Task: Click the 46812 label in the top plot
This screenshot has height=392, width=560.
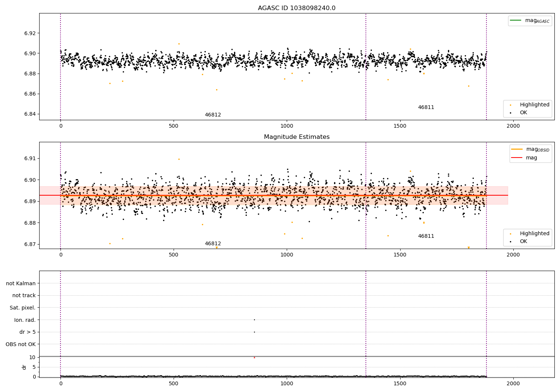Action: pyautogui.click(x=213, y=115)
